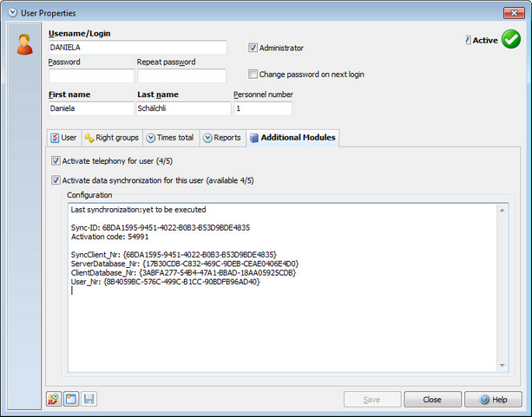
Task: Open the title bar dropdown arrow icon
Action: click(12, 13)
